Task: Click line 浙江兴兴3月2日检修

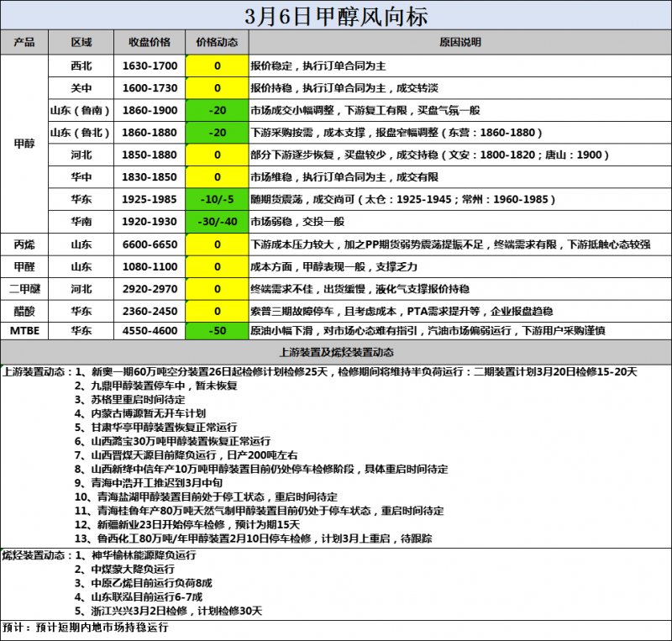Action: point(169,611)
